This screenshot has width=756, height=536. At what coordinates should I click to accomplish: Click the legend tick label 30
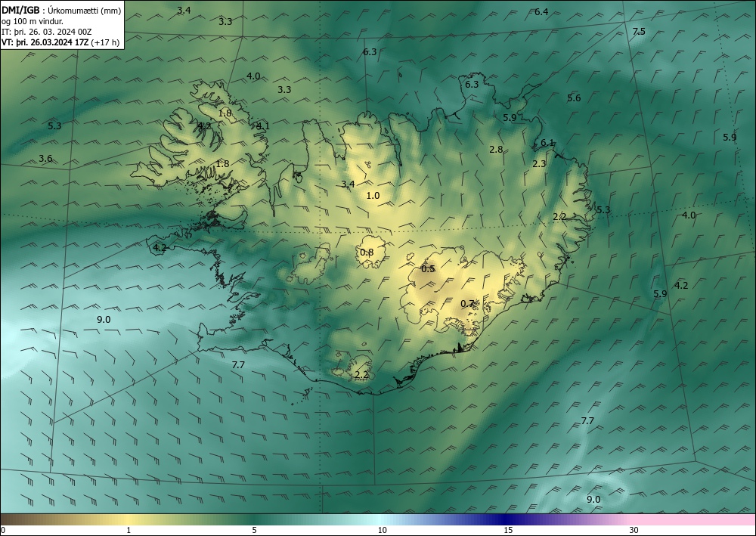pos(634,531)
